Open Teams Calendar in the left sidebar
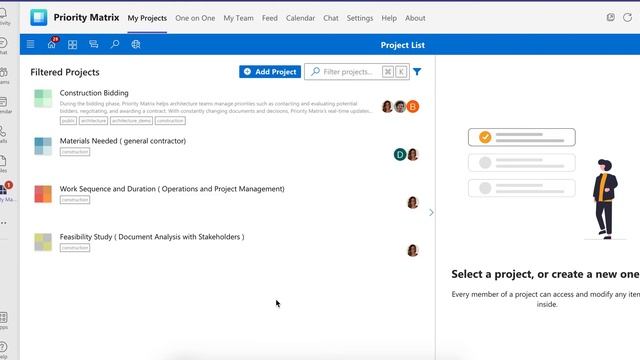The width and height of the screenshot is (640, 360). pyautogui.click(x=4, y=105)
